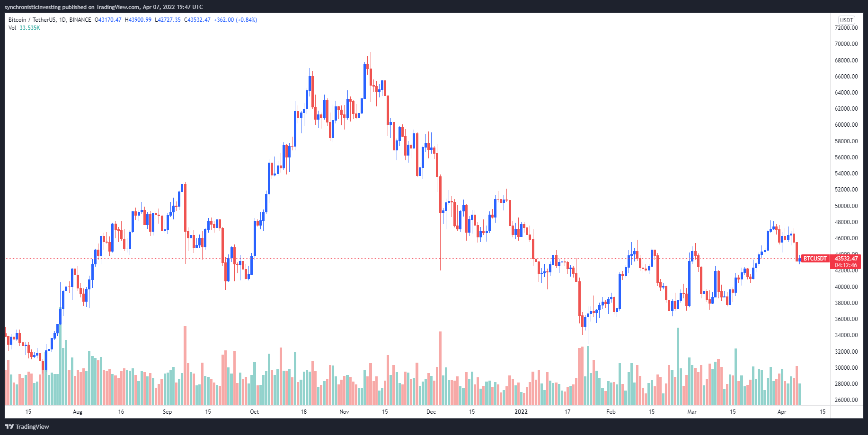
Task: Click the +362.00 (+0.84%) change value
Action: tap(235, 20)
